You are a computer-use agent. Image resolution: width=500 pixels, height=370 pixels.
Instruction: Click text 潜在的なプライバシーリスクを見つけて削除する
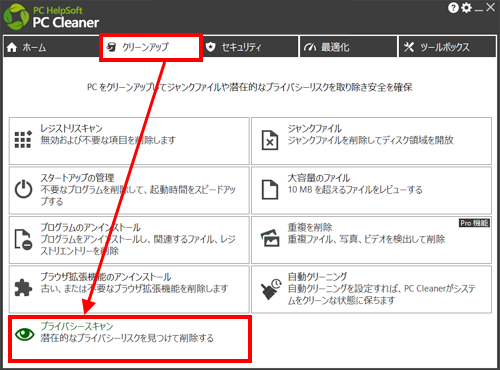[127, 338]
